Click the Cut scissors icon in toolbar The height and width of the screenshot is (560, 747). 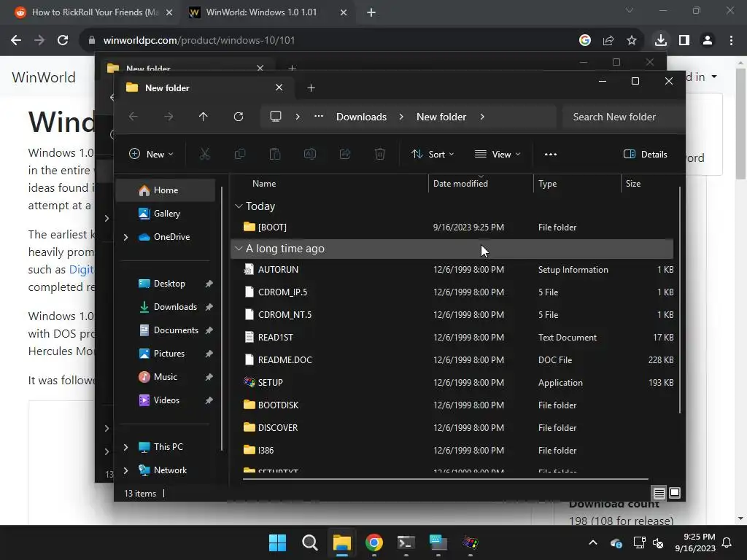click(204, 154)
